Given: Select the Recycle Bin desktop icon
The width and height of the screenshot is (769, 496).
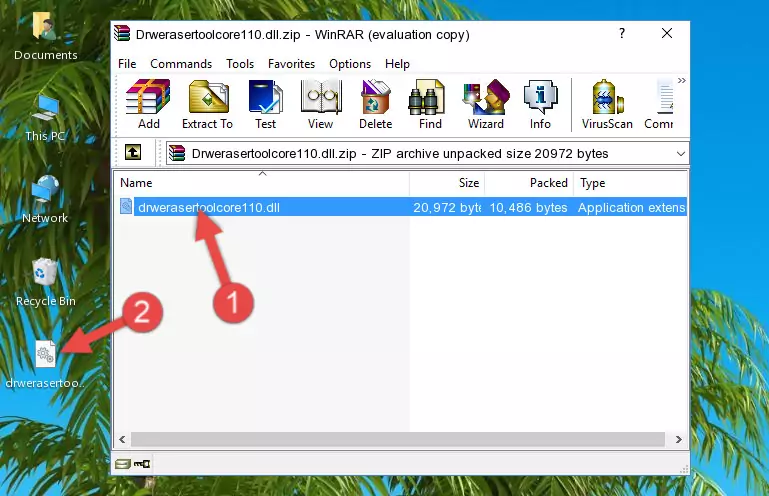Looking at the screenshot, I should click(45, 283).
